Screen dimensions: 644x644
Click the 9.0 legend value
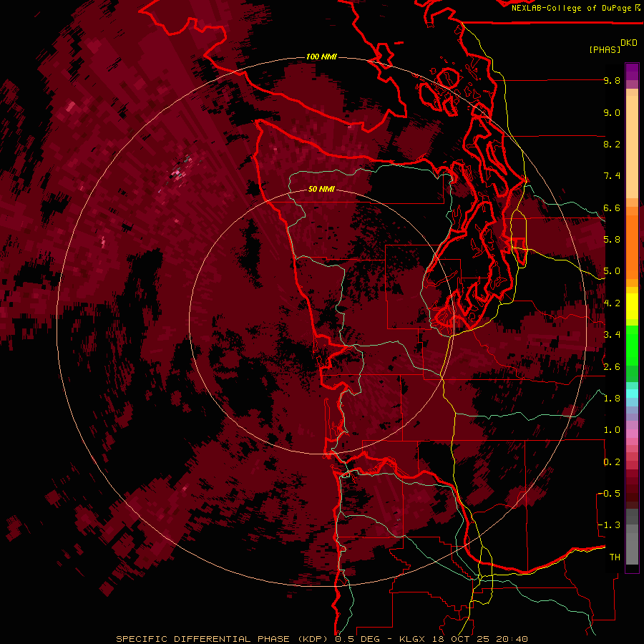point(612,112)
